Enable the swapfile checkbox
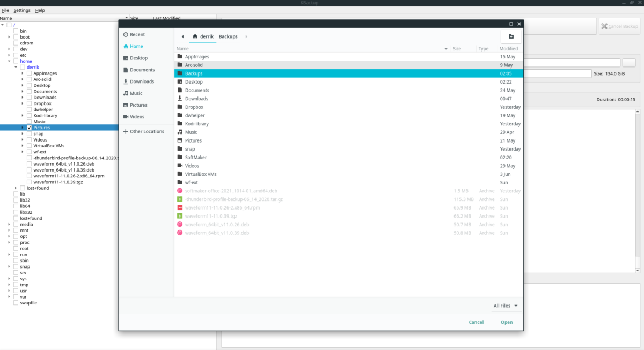The width and height of the screenshot is (644, 350). click(x=16, y=303)
